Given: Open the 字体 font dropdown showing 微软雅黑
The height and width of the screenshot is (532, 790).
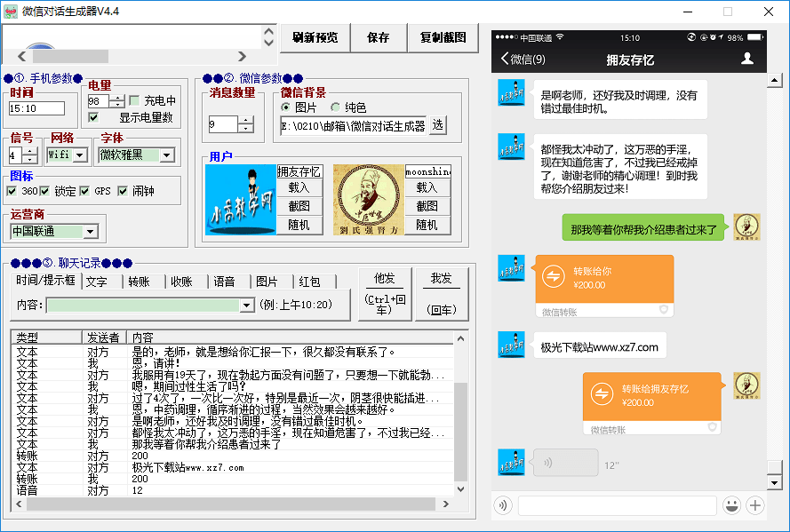Looking at the screenshot, I should pos(166,155).
